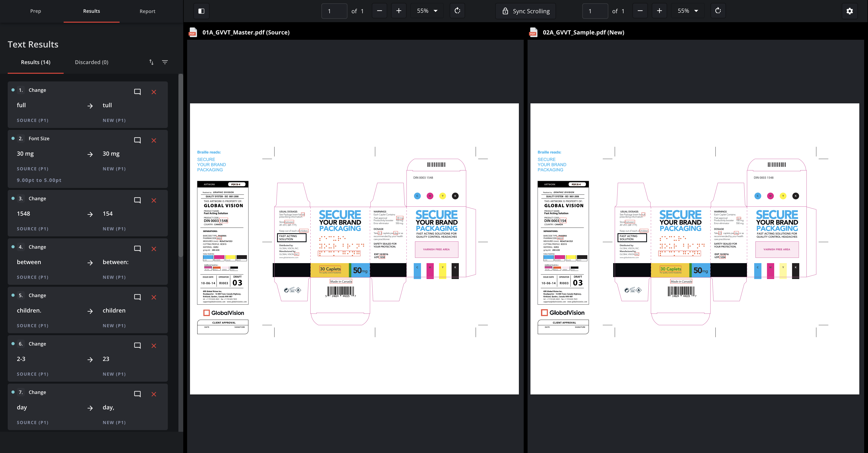Zoom out source document
868x453 pixels.
click(380, 11)
